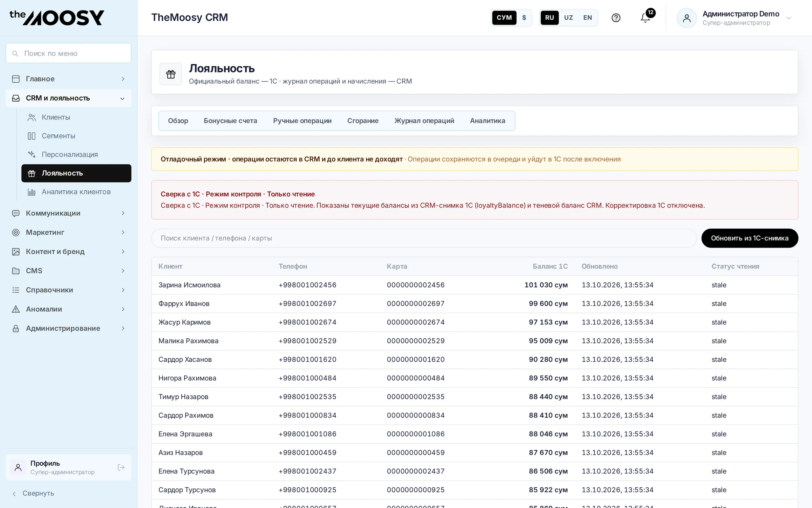
Task: Switch currency to СУМ
Action: click(504, 18)
